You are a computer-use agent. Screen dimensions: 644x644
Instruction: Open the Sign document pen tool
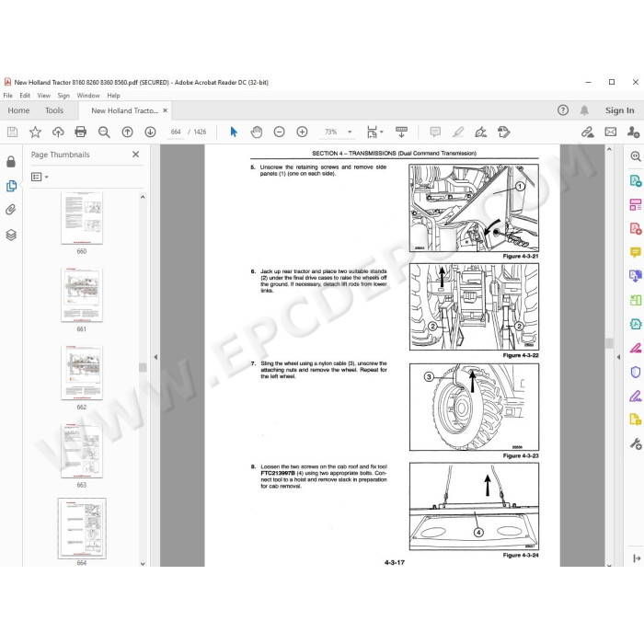481,132
